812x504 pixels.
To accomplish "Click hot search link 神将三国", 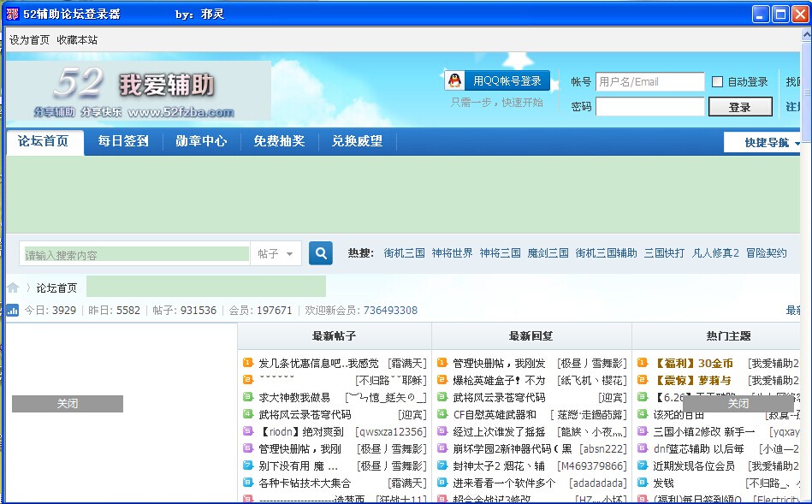I will click(501, 252).
